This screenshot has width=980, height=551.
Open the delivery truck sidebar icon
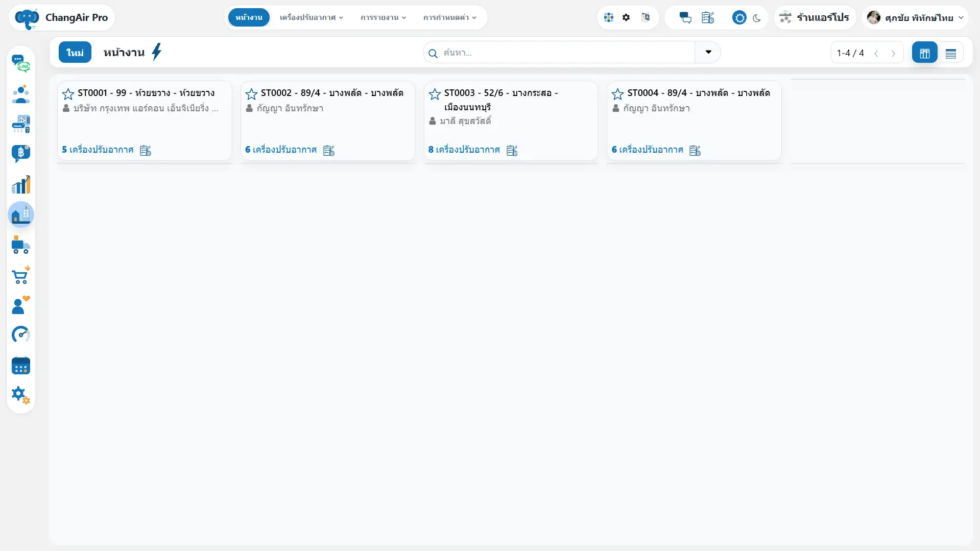[x=21, y=245]
